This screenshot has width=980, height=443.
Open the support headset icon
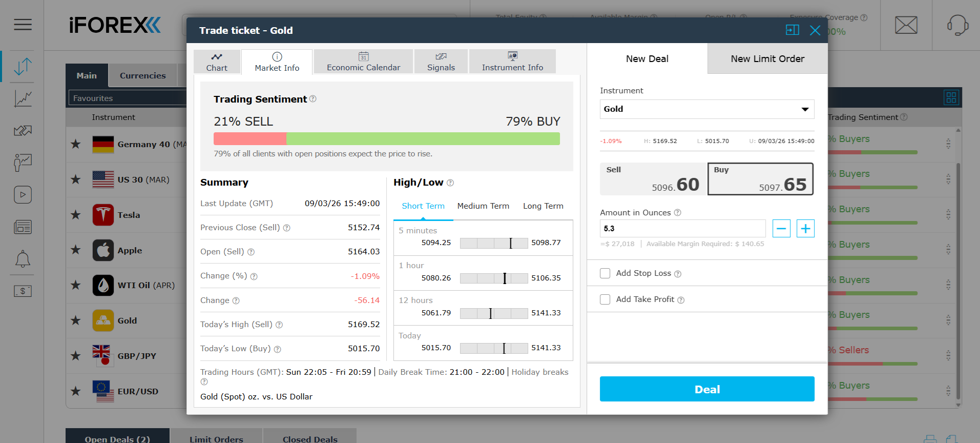click(957, 25)
